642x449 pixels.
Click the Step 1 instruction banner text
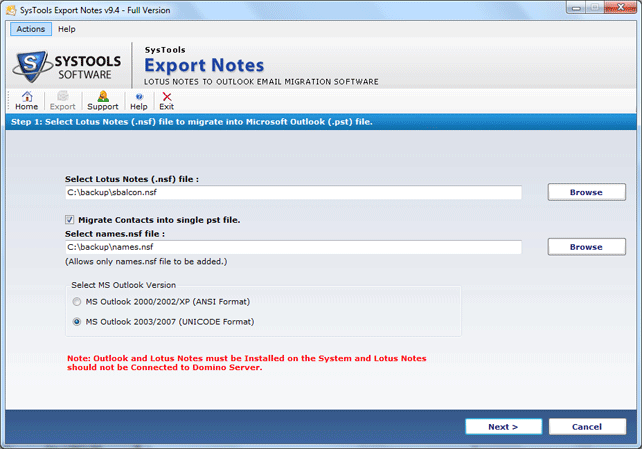coord(192,122)
